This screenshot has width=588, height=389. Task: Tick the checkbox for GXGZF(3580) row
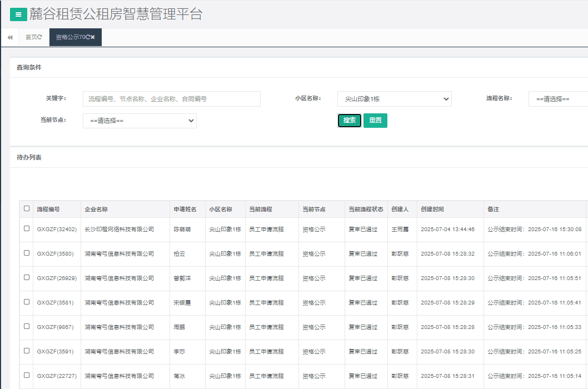(27, 253)
